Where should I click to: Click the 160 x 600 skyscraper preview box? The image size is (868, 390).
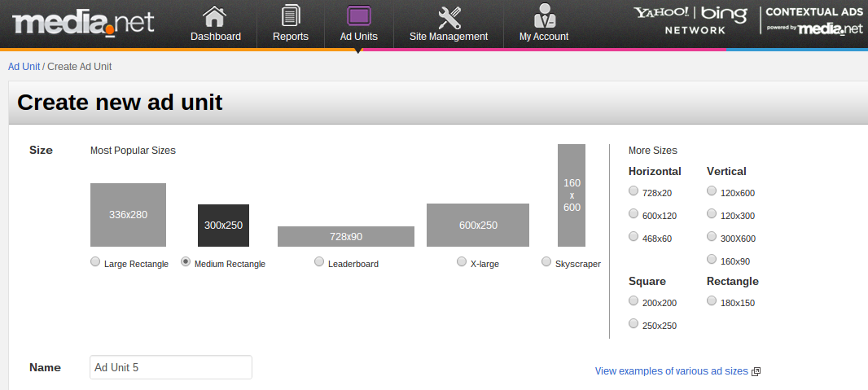pyautogui.click(x=572, y=195)
